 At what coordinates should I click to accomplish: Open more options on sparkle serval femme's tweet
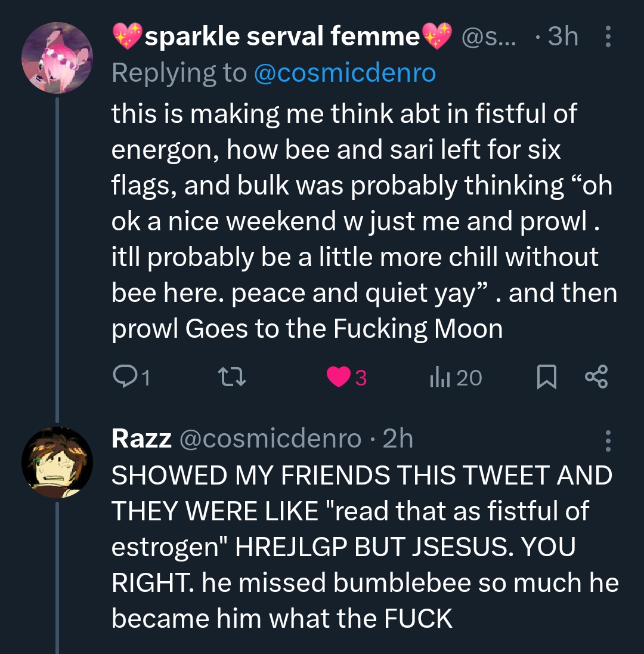608,37
